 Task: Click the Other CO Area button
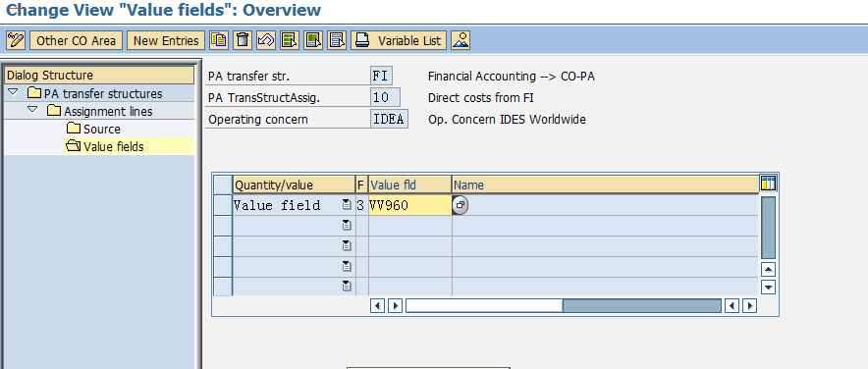[76, 40]
